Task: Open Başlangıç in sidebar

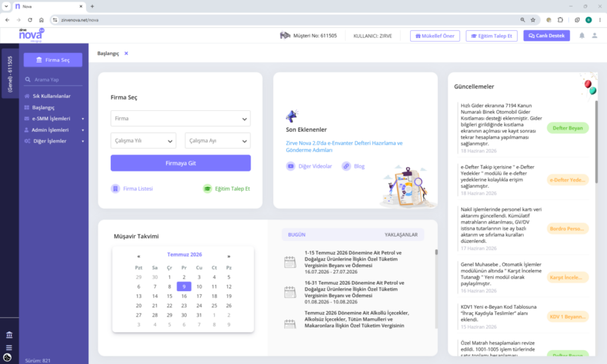Action: click(43, 107)
